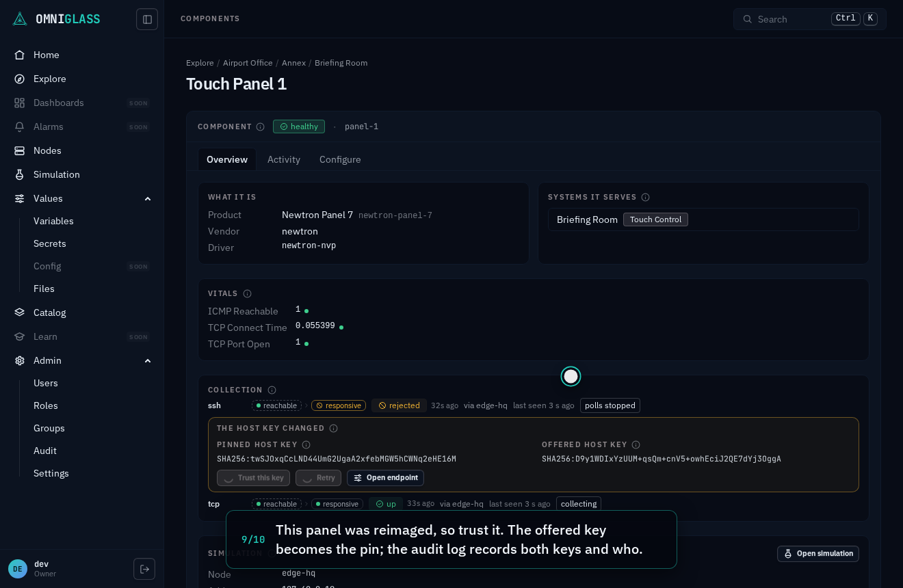Click the Touch Control tag
This screenshot has height=588, width=903.
(655, 219)
